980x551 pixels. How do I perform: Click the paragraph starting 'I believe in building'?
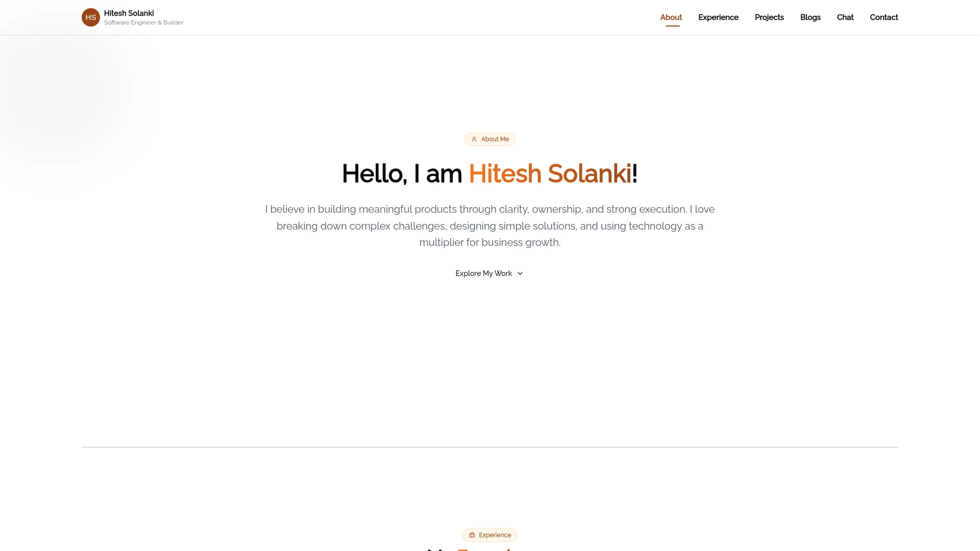click(x=490, y=226)
